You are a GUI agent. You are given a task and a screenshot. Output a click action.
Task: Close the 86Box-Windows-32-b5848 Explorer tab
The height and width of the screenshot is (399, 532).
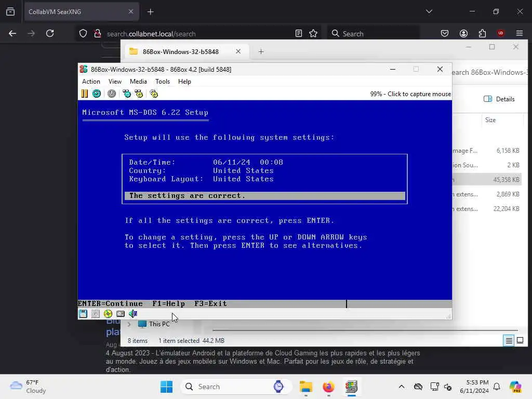pyautogui.click(x=238, y=51)
